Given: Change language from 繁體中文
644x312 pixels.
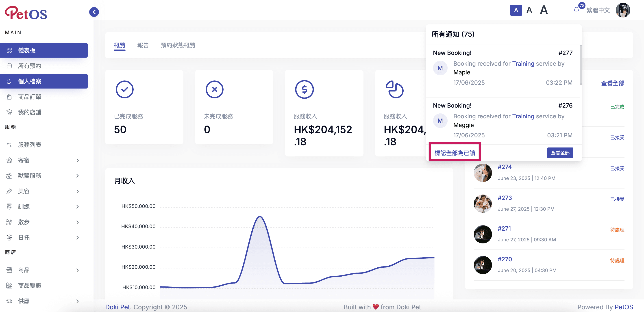Looking at the screenshot, I should [x=598, y=10].
